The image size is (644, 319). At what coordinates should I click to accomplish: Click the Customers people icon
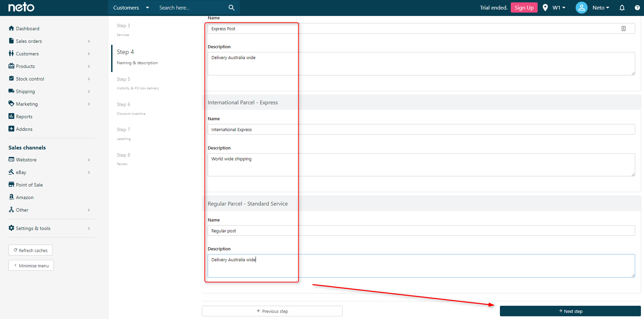click(x=11, y=53)
